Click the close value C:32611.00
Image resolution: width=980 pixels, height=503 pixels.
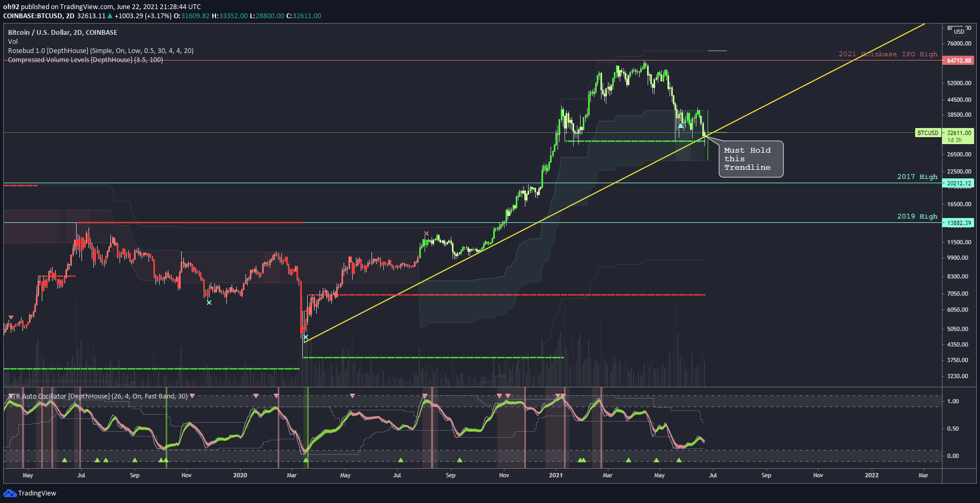coord(303,16)
